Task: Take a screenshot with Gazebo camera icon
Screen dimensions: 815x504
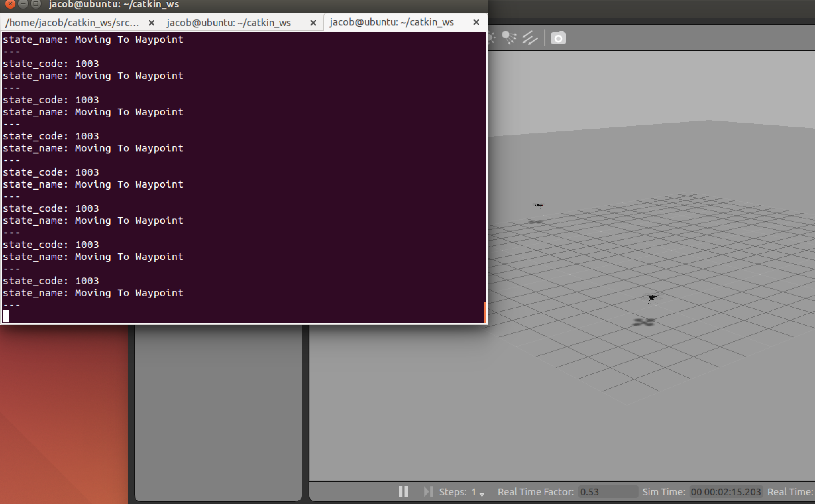Action: click(x=558, y=38)
